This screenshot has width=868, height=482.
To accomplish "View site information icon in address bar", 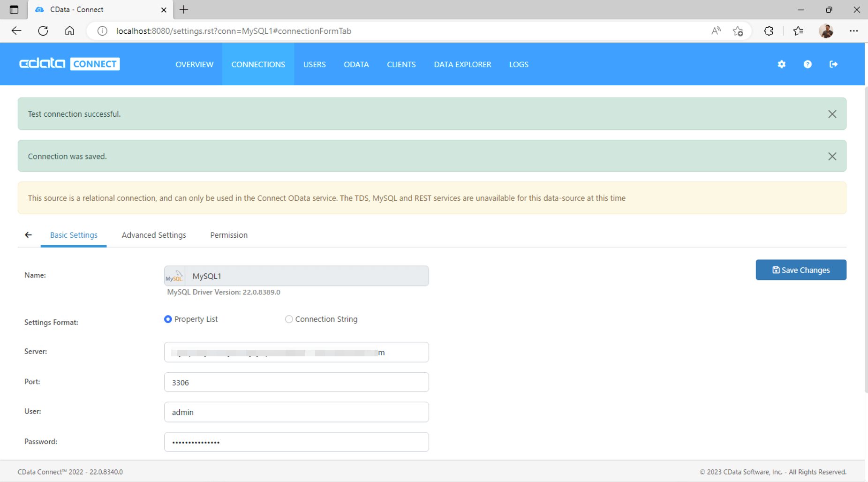I will point(102,31).
